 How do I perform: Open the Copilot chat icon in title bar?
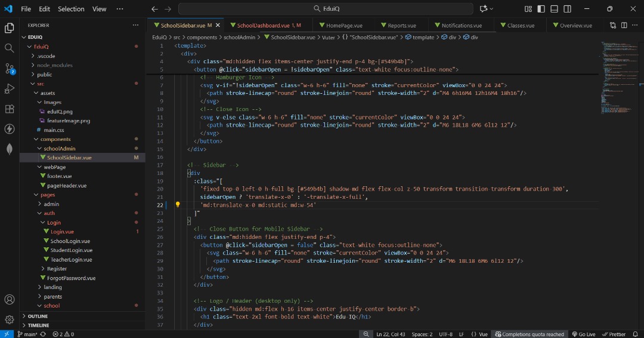tap(484, 8)
